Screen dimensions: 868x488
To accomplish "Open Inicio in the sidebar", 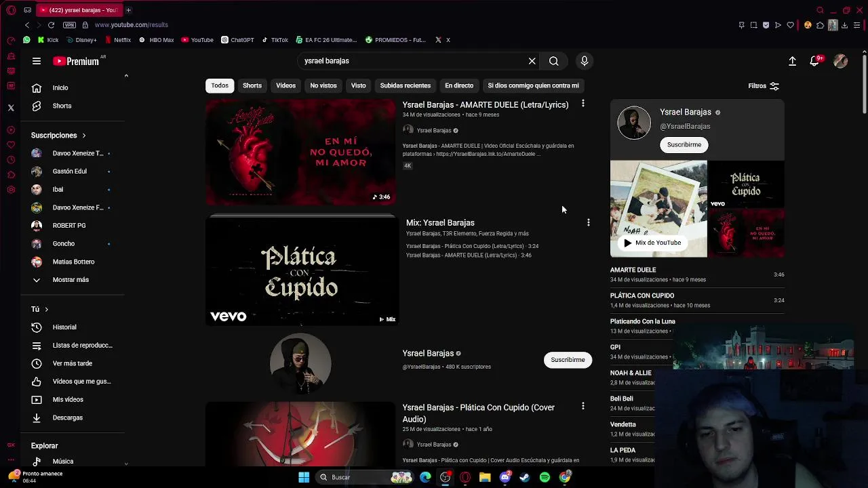I will click(x=61, y=88).
